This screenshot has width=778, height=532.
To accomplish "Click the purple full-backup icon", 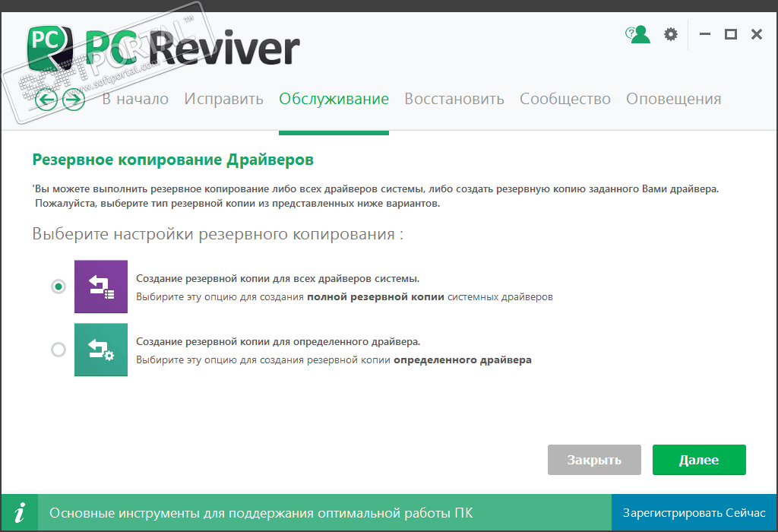I will pyautogui.click(x=101, y=287).
